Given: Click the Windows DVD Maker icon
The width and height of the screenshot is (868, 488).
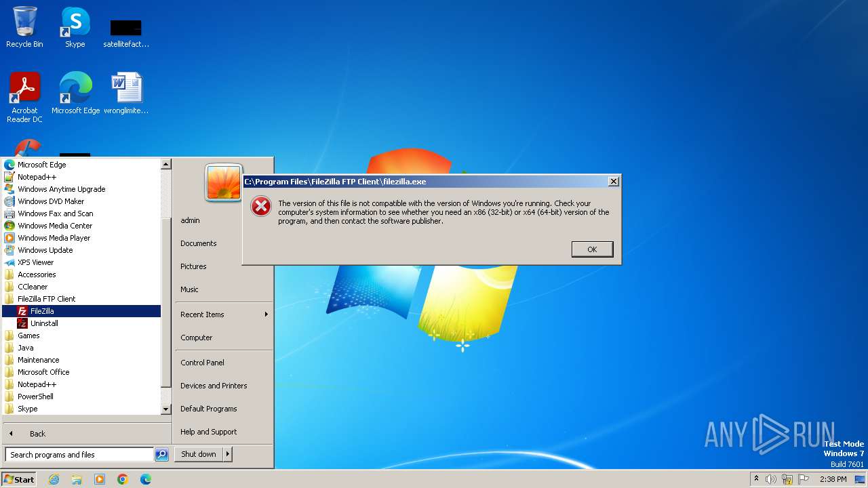Looking at the screenshot, I should coord(9,201).
